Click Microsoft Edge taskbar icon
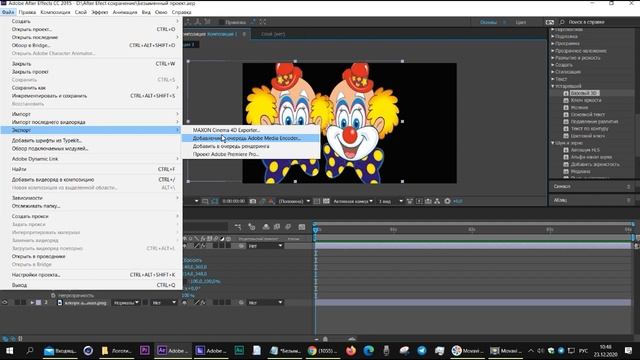The height and width of the screenshot is (360, 640). point(369,351)
